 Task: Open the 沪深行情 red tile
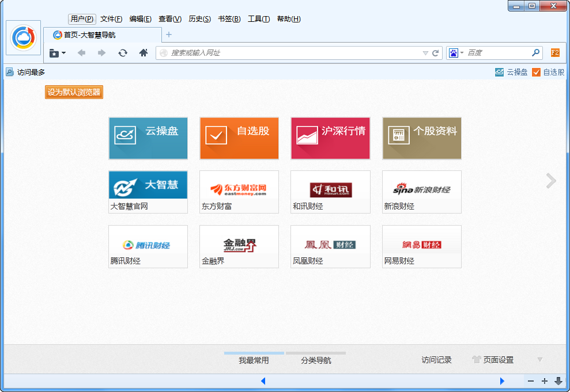click(x=330, y=138)
